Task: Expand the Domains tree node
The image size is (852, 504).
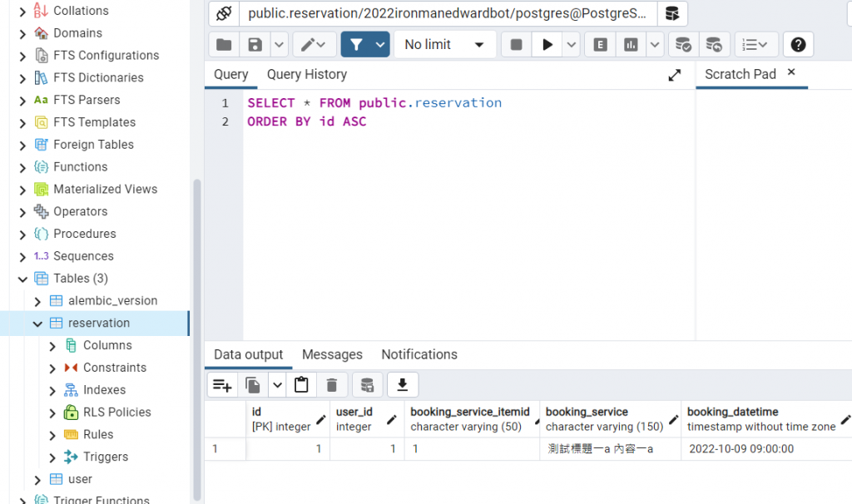Action: [22, 33]
